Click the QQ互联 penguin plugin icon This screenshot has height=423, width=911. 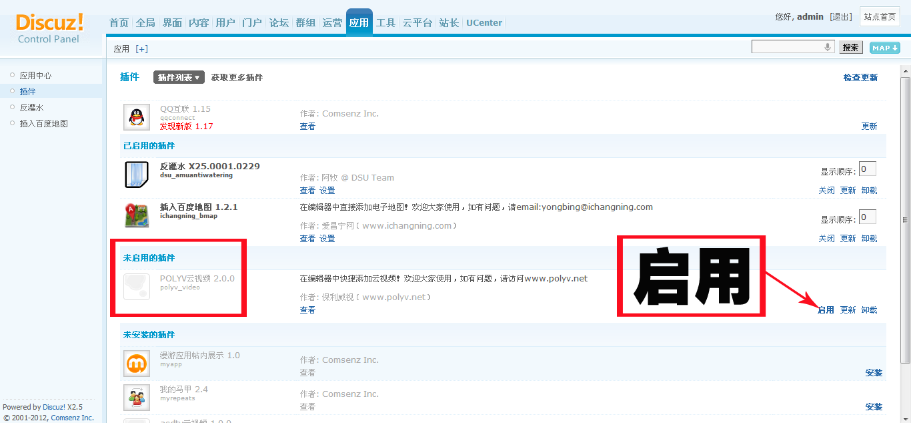(137, 117)
